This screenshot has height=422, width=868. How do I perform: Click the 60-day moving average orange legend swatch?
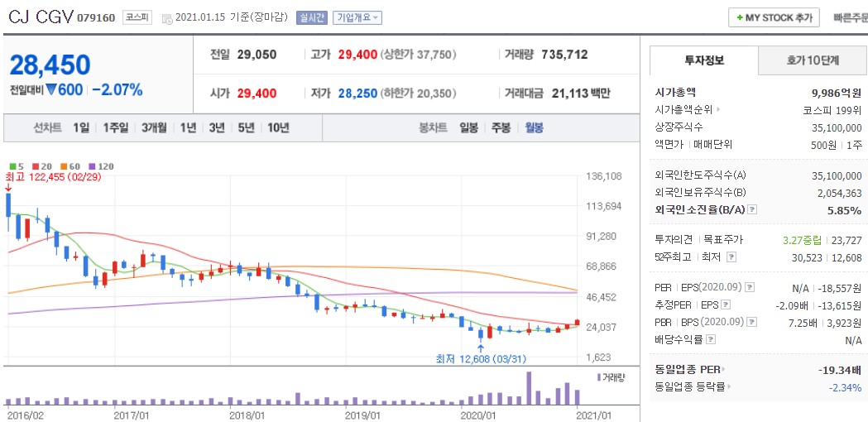tap(64, 166)
